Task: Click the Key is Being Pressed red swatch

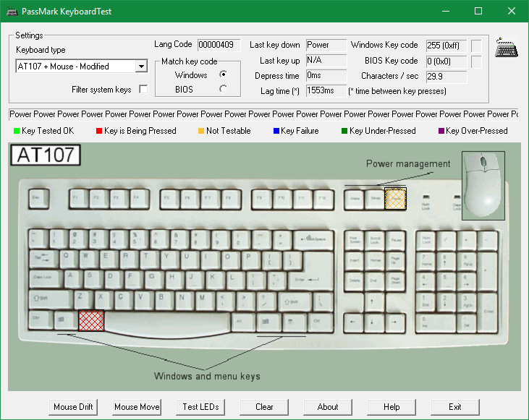Action: 99,131
